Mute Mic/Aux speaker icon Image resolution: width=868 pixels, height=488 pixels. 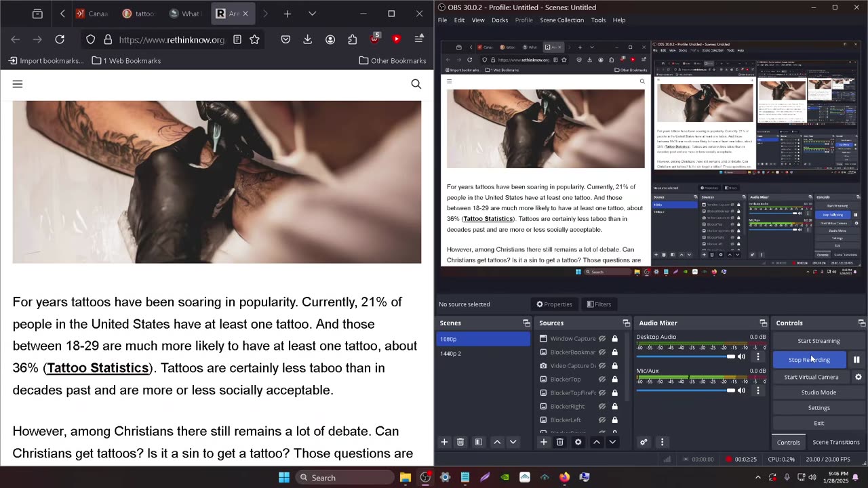742,390
